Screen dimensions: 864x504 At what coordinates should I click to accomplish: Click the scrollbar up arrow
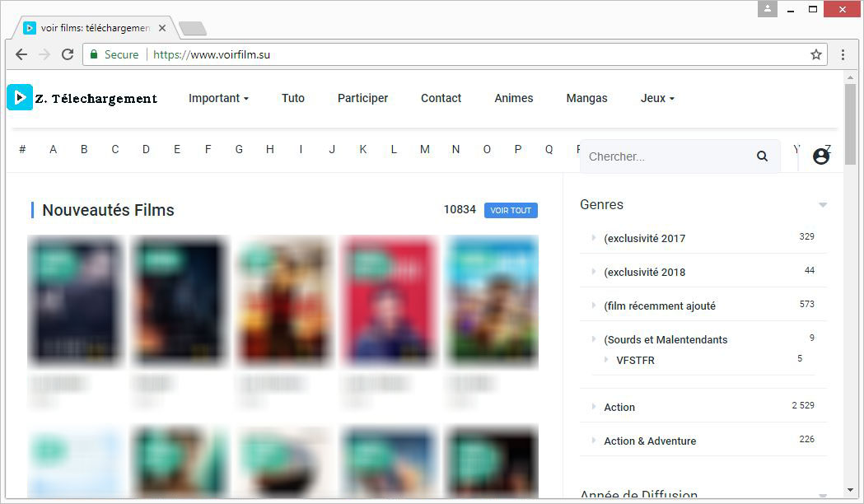[850, 77]
